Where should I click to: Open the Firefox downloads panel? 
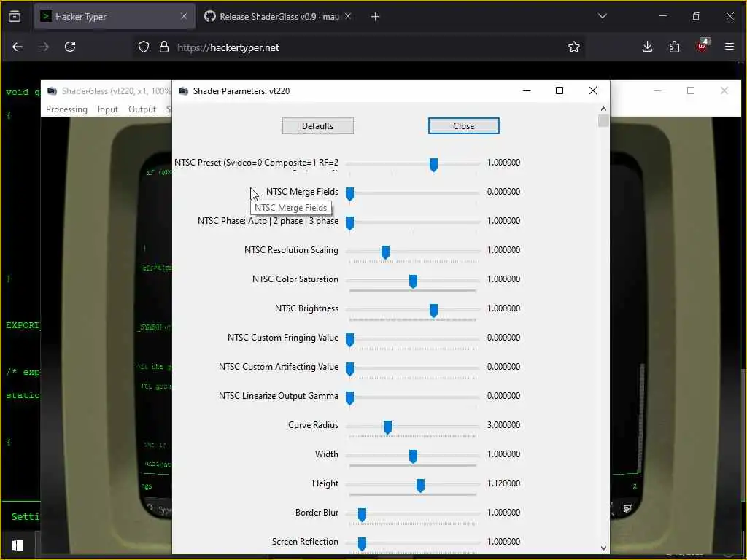pyautogui.click(x=648, y=47)
